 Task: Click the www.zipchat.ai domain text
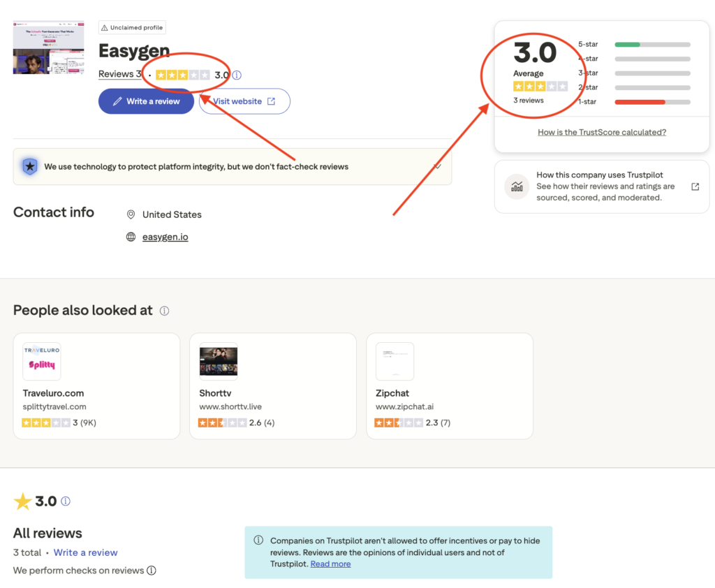(404, 406)
